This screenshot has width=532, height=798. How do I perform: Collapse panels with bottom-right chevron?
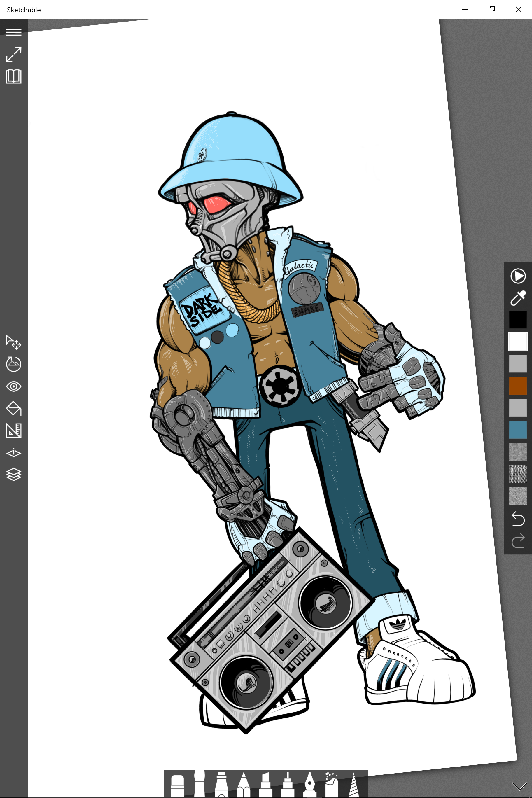[x=519, y=786]
